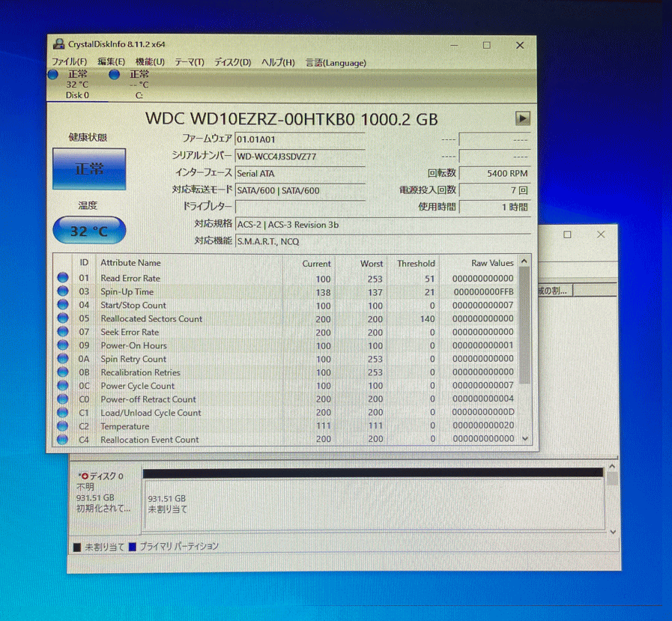Click the status icon beside Spin-Up Time

tap(62, 291)
